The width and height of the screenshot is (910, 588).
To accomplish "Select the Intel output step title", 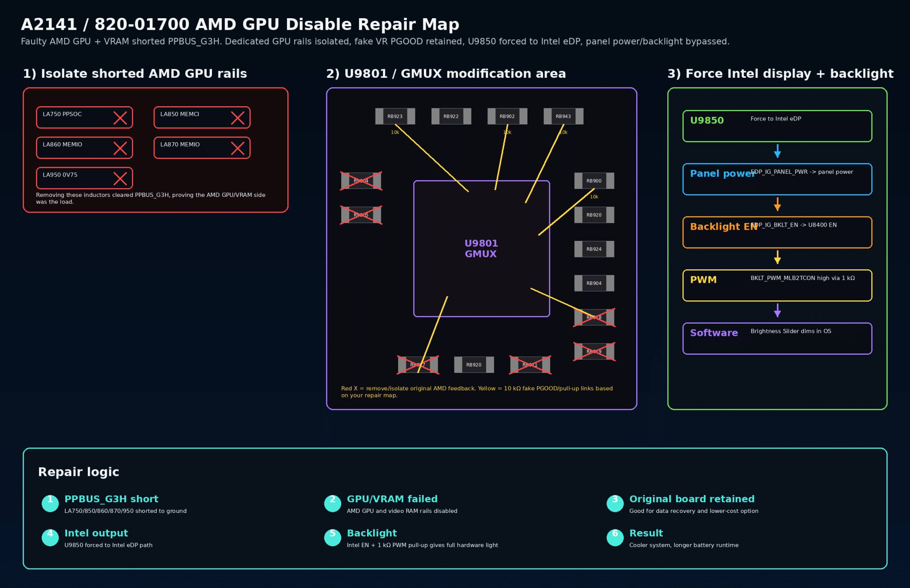I will coord(96,533).
